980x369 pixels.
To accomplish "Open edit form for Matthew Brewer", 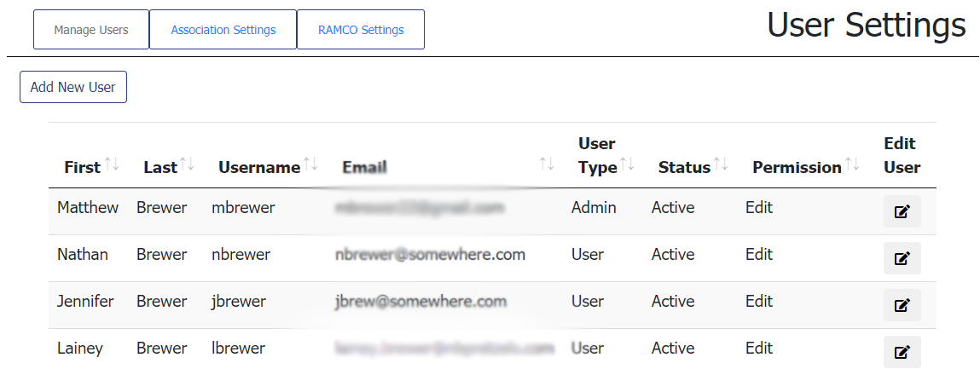I will pyautogui.click(x=902, y=211).
